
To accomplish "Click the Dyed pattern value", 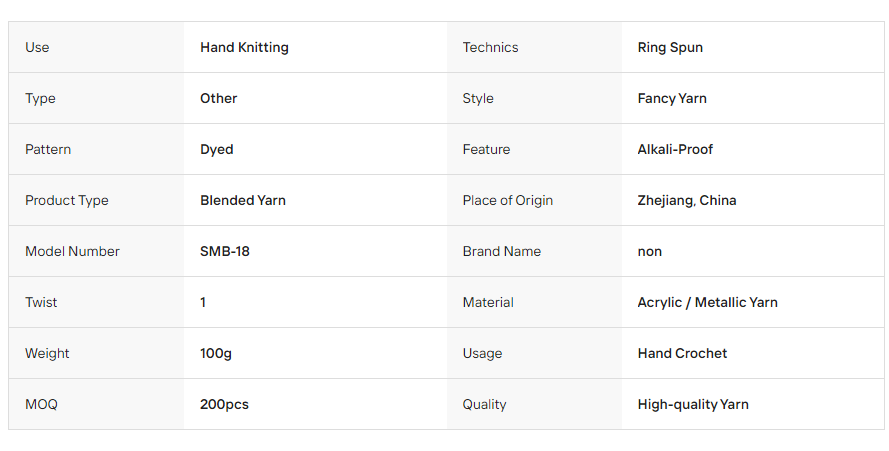I will tap(217, 150).
